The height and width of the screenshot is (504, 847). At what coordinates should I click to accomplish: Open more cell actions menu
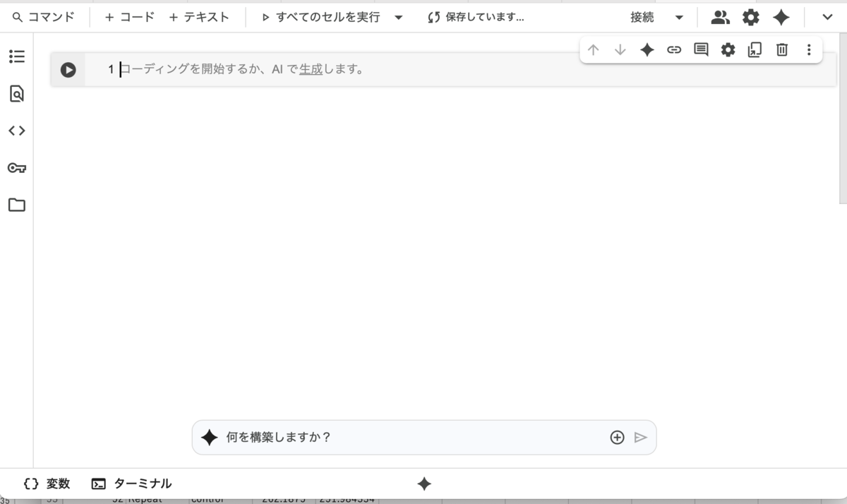[809, 49]
